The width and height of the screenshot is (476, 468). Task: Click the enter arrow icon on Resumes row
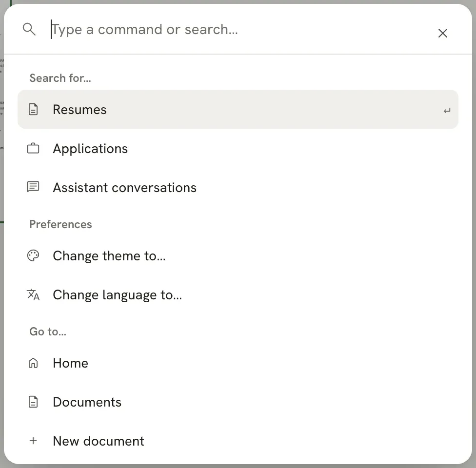[447, 111]
